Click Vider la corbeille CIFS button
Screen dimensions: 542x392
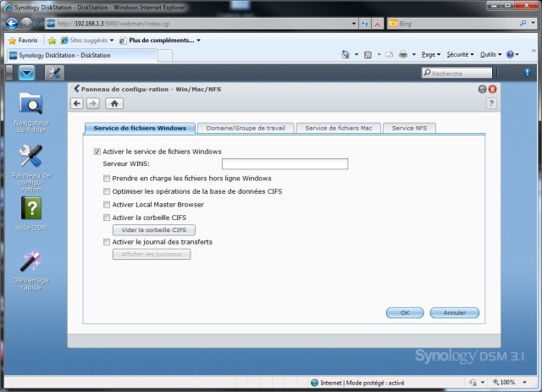[154, 230]
